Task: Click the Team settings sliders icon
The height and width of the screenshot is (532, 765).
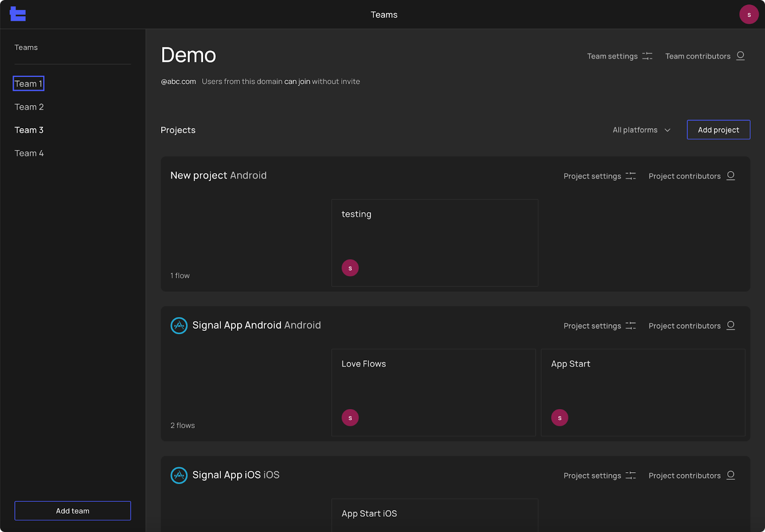Action: coord(647,56)
